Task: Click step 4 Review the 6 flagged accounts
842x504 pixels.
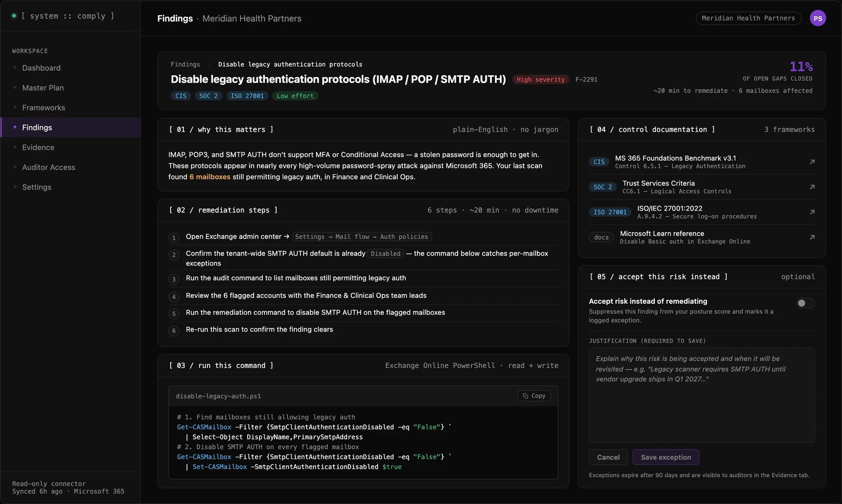Action: (x=363, y=296)
